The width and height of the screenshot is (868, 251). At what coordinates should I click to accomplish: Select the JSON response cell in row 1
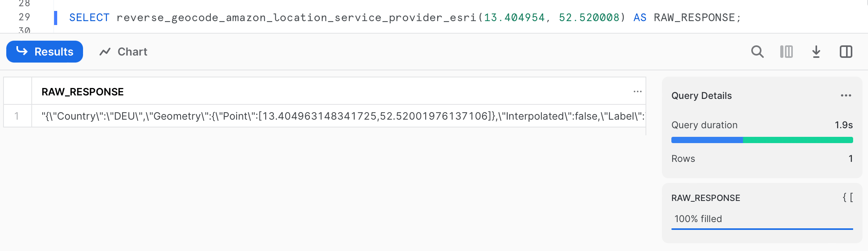point(338,116)
